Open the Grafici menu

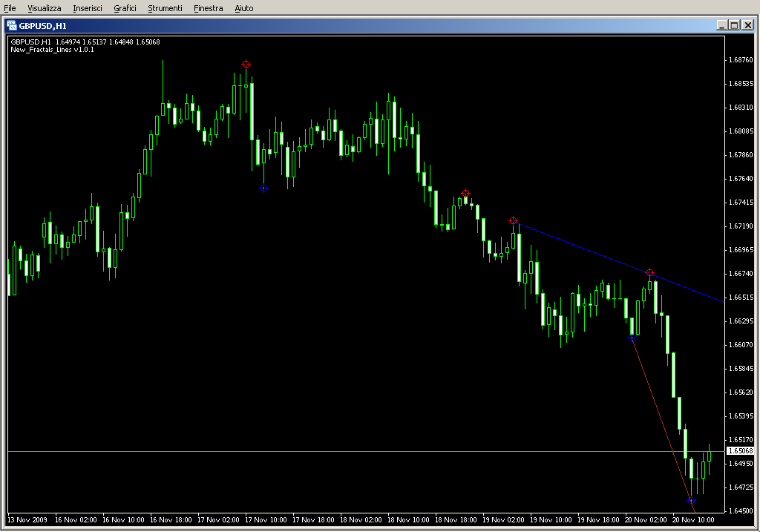125,8
